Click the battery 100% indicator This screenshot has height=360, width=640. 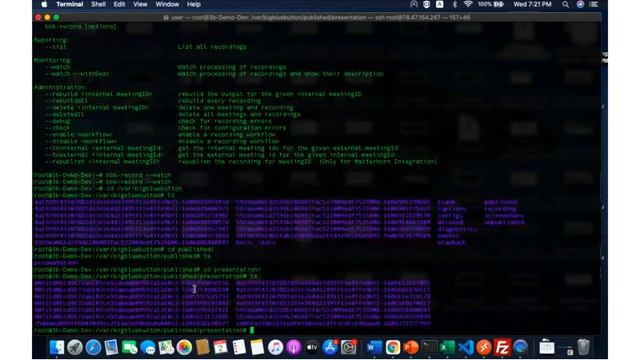(490, 4)
